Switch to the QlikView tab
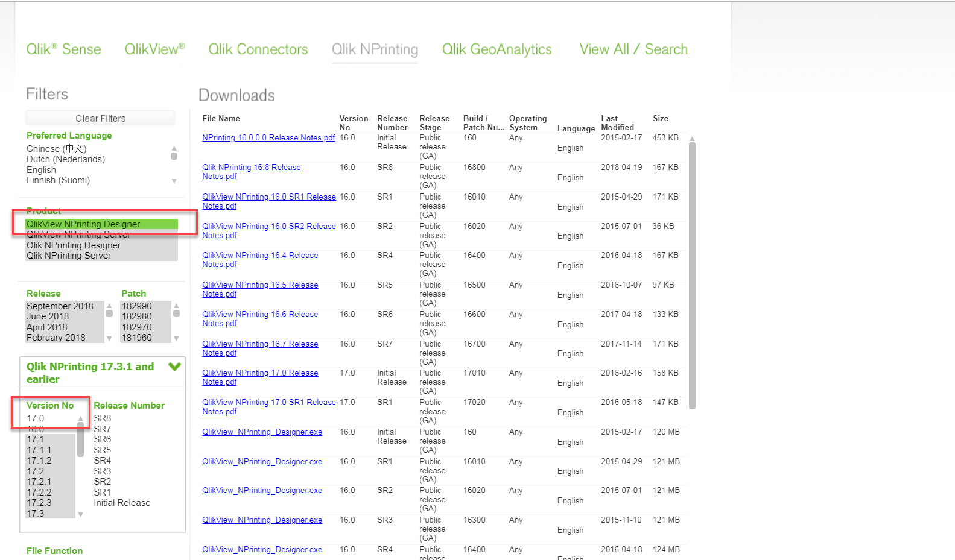Viewport: 955px width, 560px height. (x=154, y=49)
